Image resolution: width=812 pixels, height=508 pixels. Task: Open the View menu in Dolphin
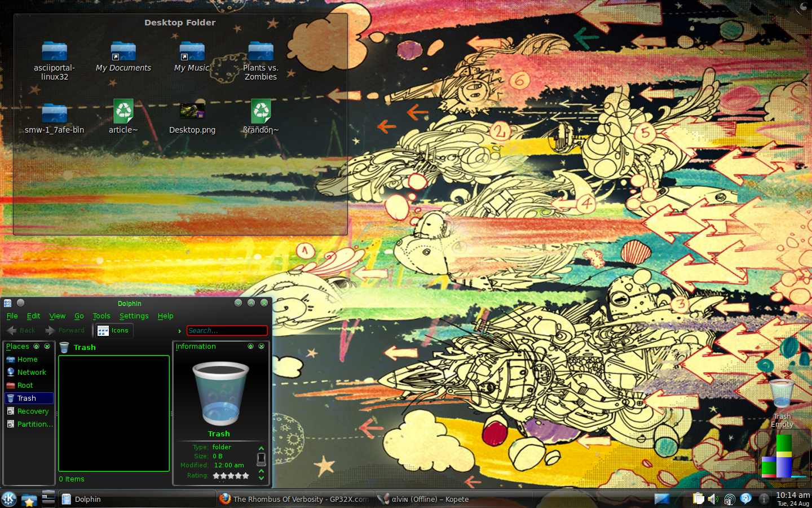57,316
